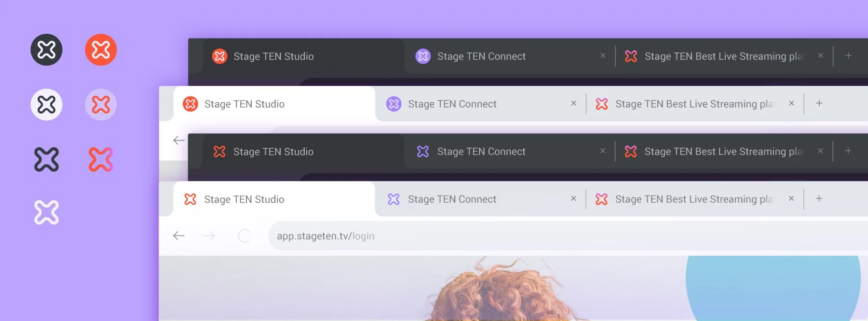Add new tab in second light browser

pyautogui.click(x=819, y=103)
